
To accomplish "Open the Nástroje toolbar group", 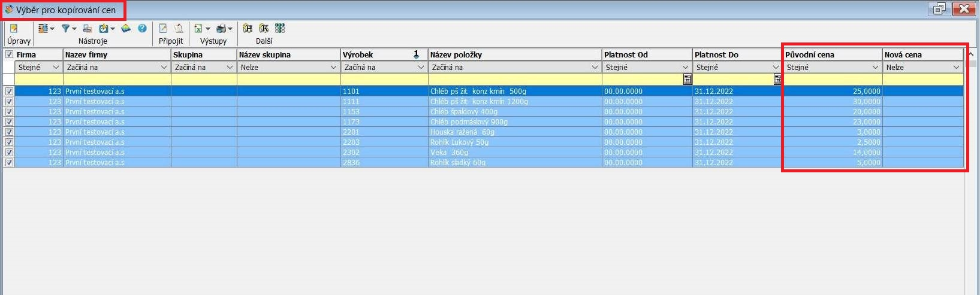I will click(92, 41).
